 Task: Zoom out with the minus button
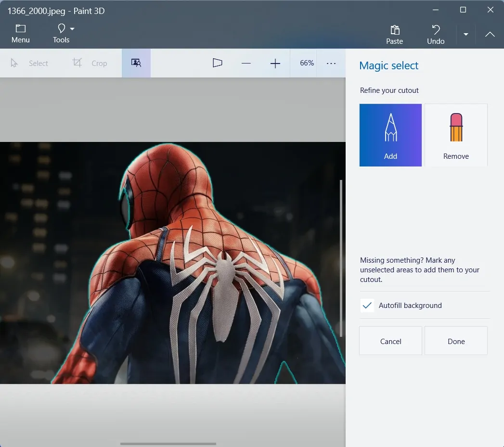point(246,64)
